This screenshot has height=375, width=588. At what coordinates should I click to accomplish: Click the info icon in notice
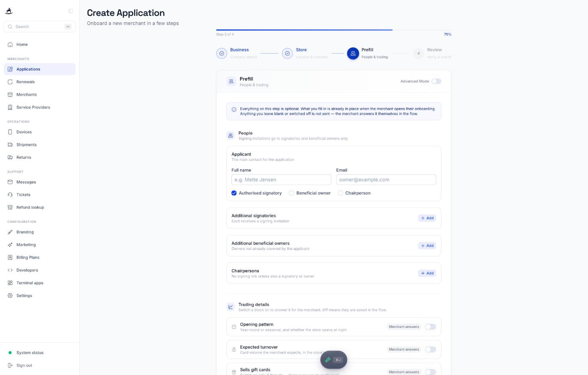[x=234, y=110]
